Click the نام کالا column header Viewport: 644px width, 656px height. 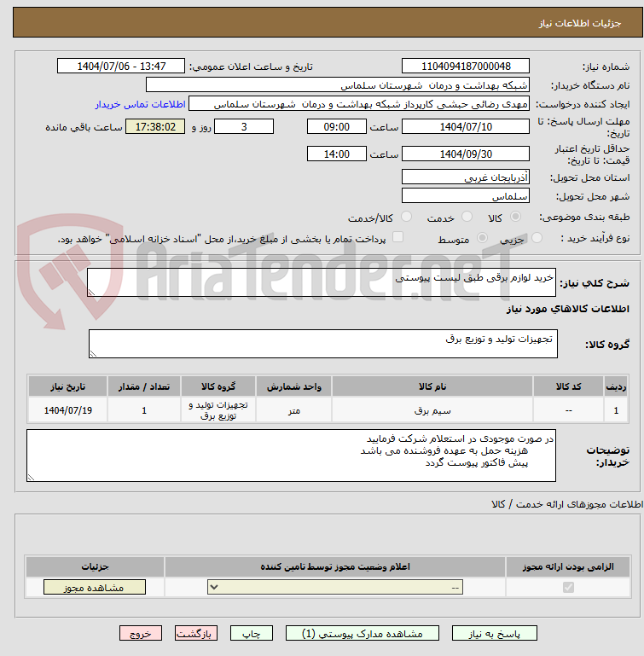(432, 386)
